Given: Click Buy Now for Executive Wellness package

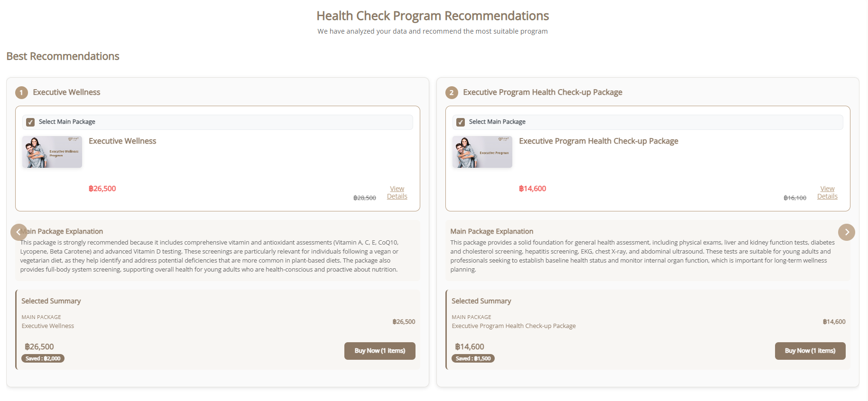Looking at the screenshot, I should (379, 351).
